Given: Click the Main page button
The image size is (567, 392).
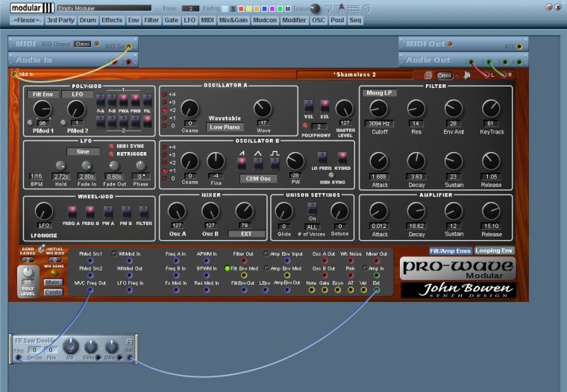Looking at the screenshot, I should tap(53, 282).
